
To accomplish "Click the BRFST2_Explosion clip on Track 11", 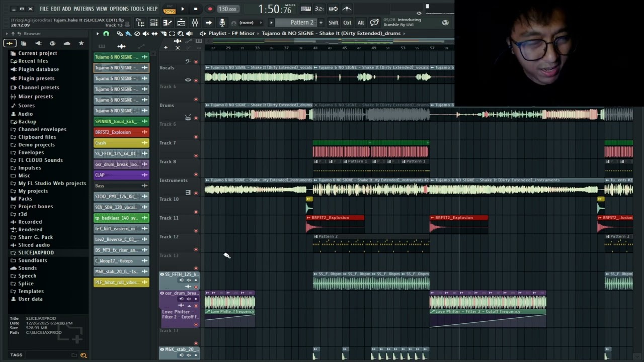I will (335, 224).
